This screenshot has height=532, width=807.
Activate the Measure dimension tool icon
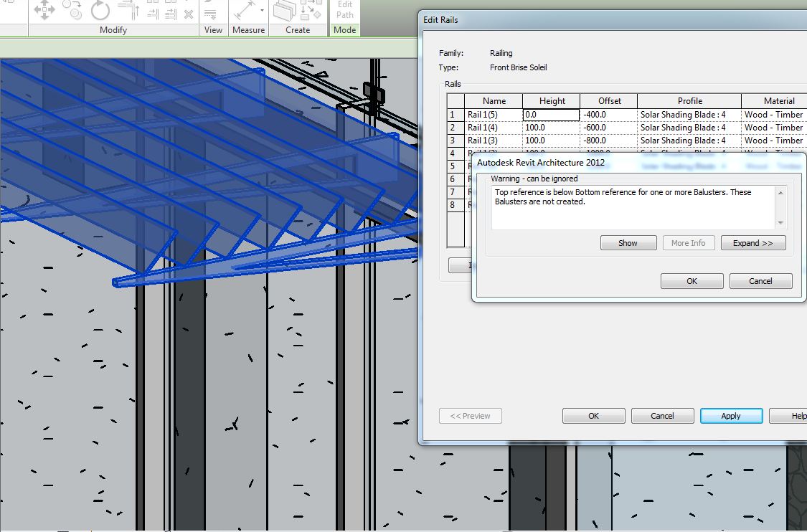point(245,11)
